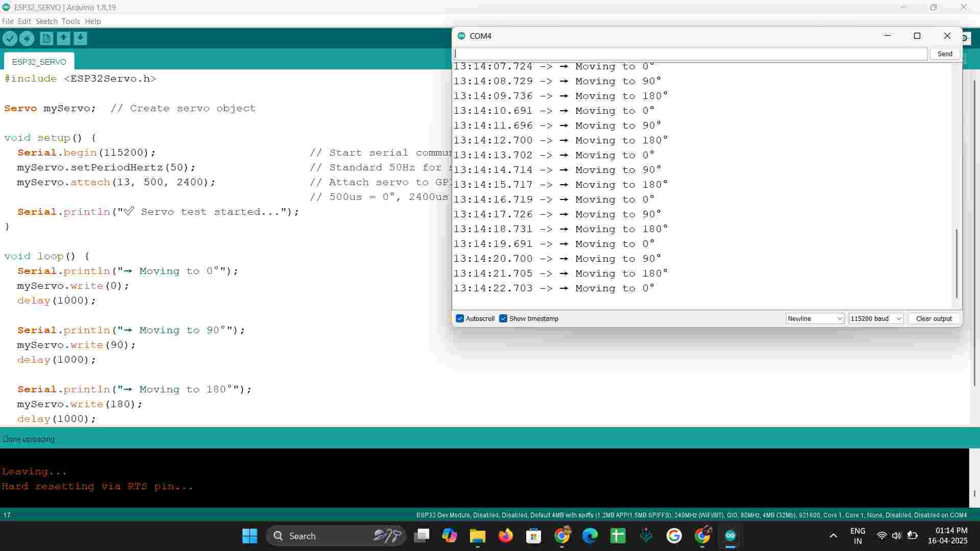The width and height of the screenshot is (980, 551).
Task: Open the Edit menu
Action: (24, 21)
